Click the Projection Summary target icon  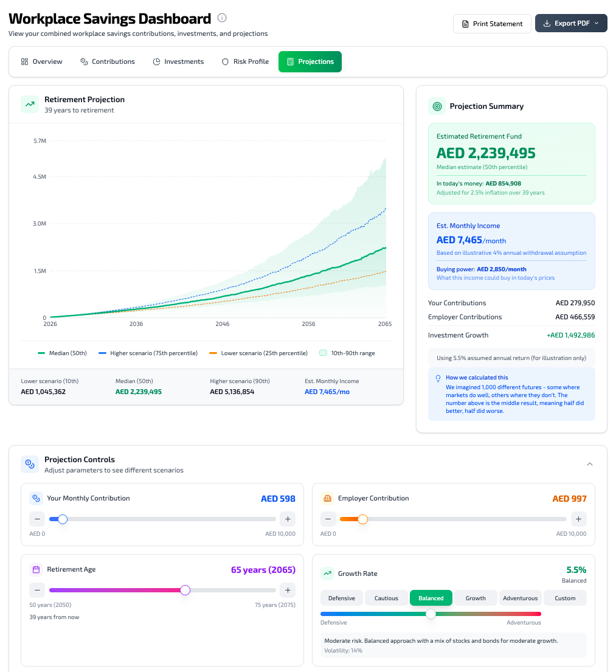(437, 106)
